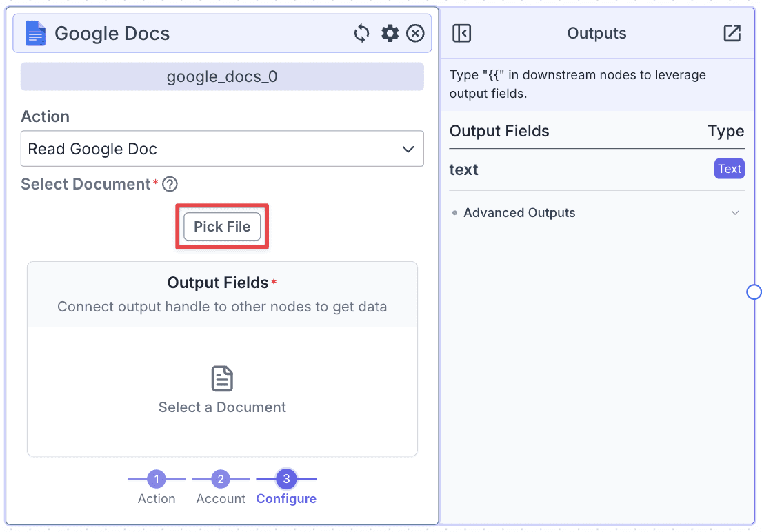762x532 pixels.
Task: Click the Output Fields column header
Action: click(x=499, y=131)
